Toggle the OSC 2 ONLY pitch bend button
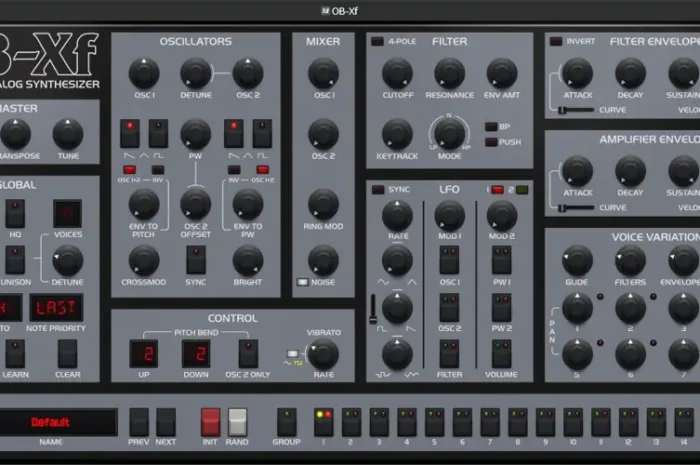The height and width of the screenshot is (465, 700). click(x=248, y=354)
